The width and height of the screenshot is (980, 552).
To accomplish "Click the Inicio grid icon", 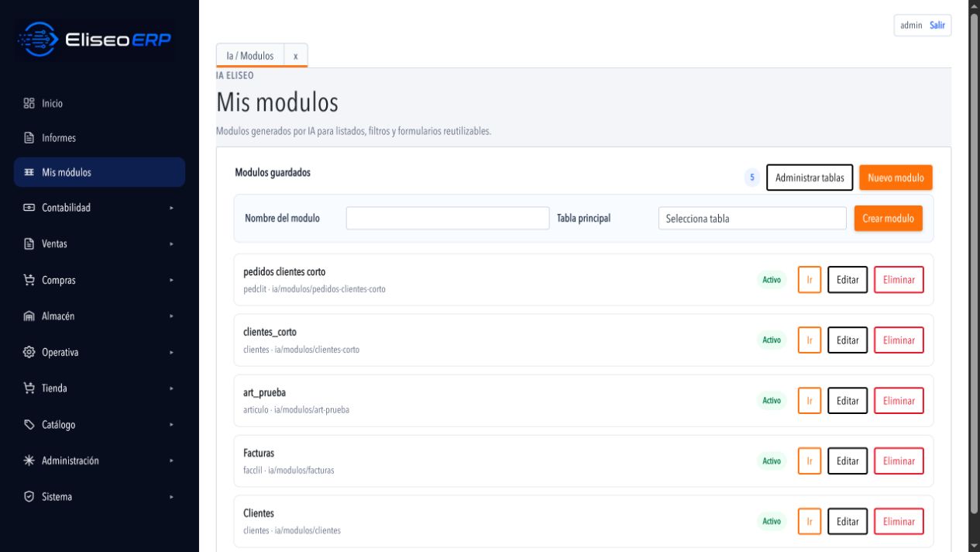I will pyautogui.click(x=29, y=103).
